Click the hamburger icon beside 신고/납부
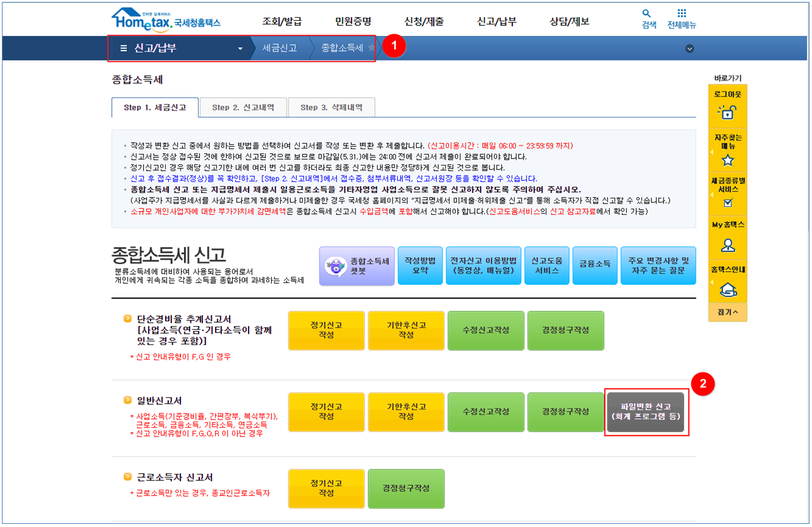The image size is (812, 527). (123, 48)
